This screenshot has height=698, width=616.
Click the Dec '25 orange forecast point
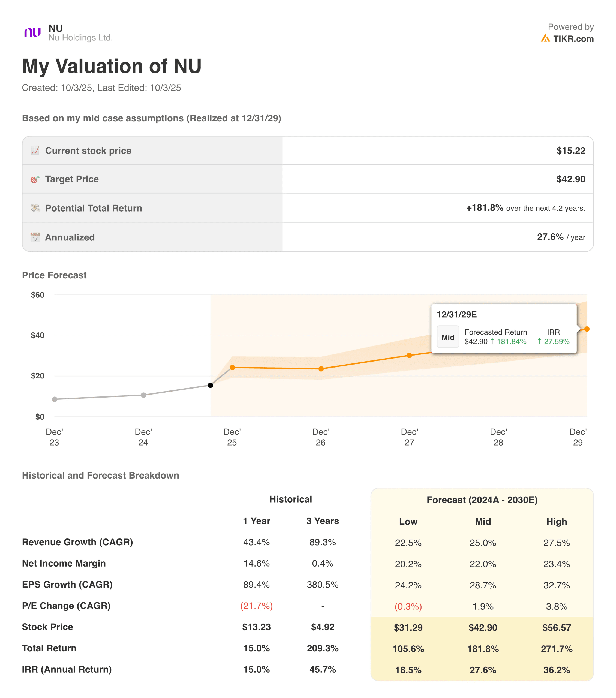tap(232, 368)
